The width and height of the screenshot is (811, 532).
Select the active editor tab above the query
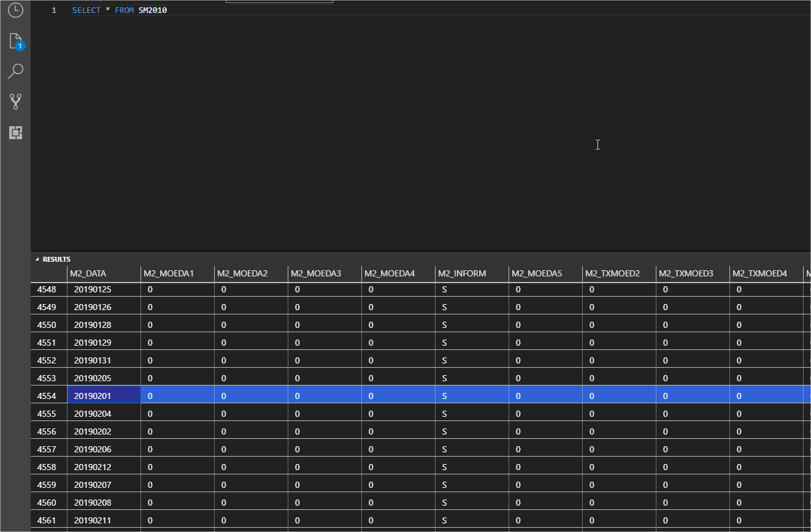279,1
